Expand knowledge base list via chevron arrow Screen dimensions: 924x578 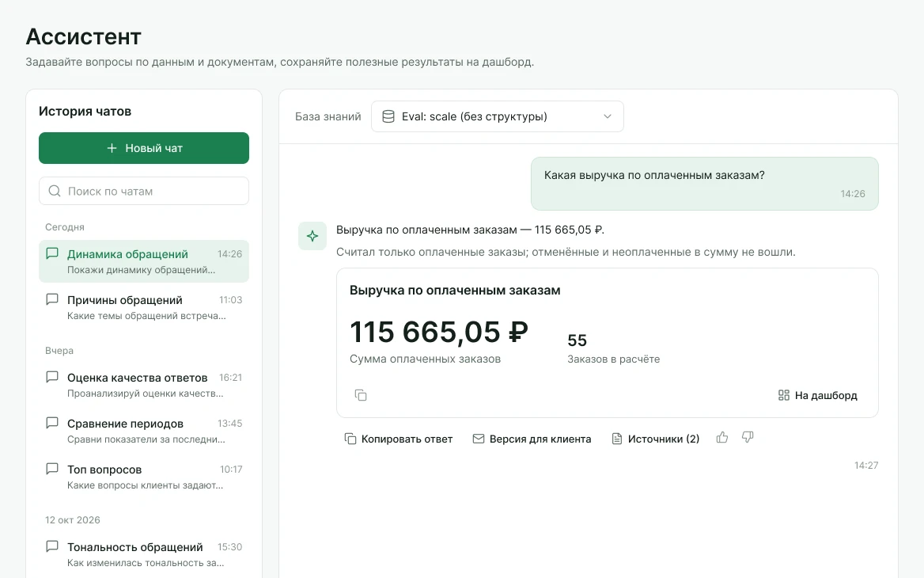tap(608, 116)
